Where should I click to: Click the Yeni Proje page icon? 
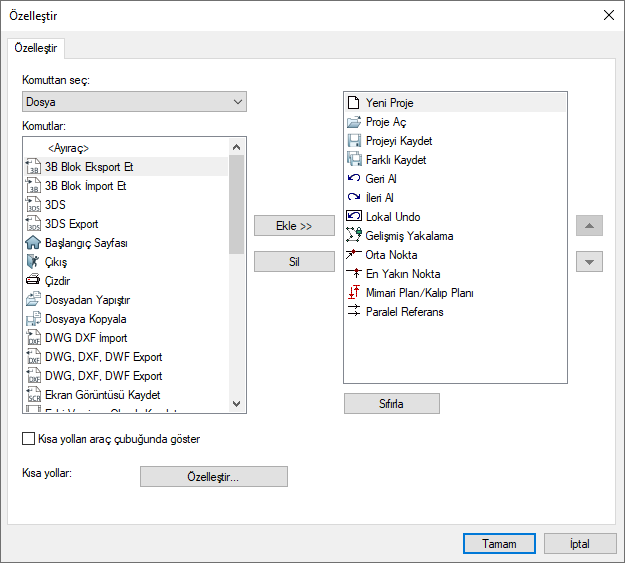click(x=353, y=103)
